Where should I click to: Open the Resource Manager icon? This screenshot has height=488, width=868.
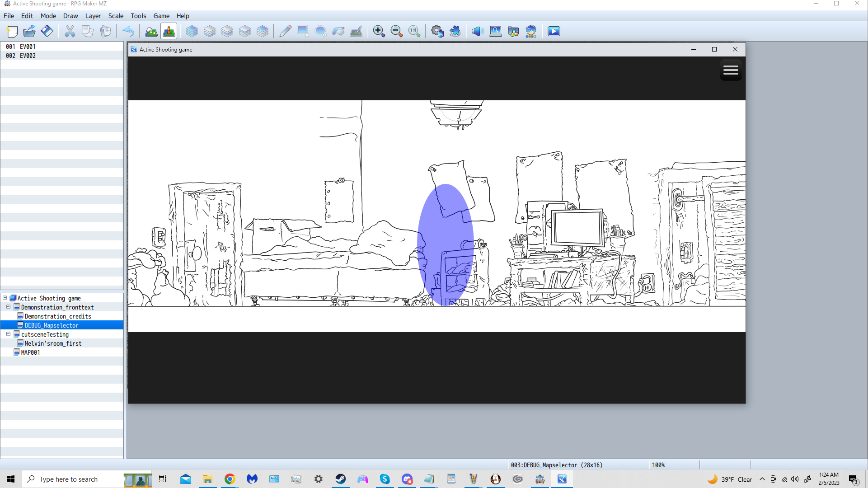point(513,31)
